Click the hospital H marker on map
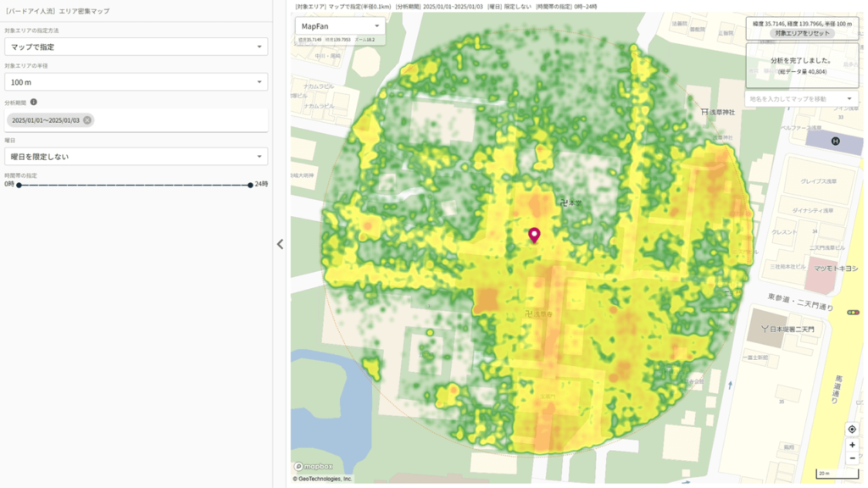Image resolution: width=868 pixels, height=488 pixels. pos(835,141)
